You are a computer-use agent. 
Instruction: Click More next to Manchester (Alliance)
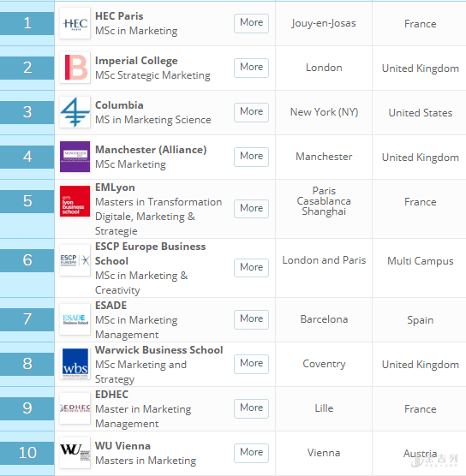click(251, 157)
